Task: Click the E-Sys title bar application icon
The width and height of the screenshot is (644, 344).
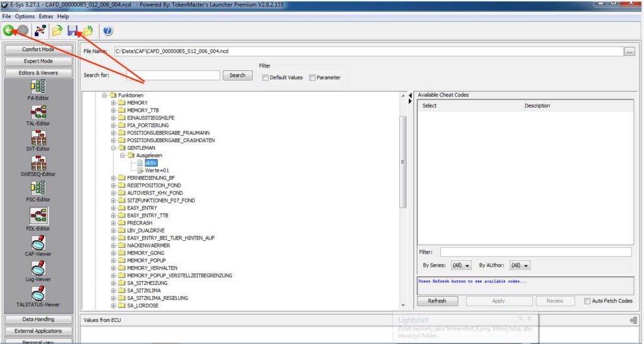Action: (4, 5)
